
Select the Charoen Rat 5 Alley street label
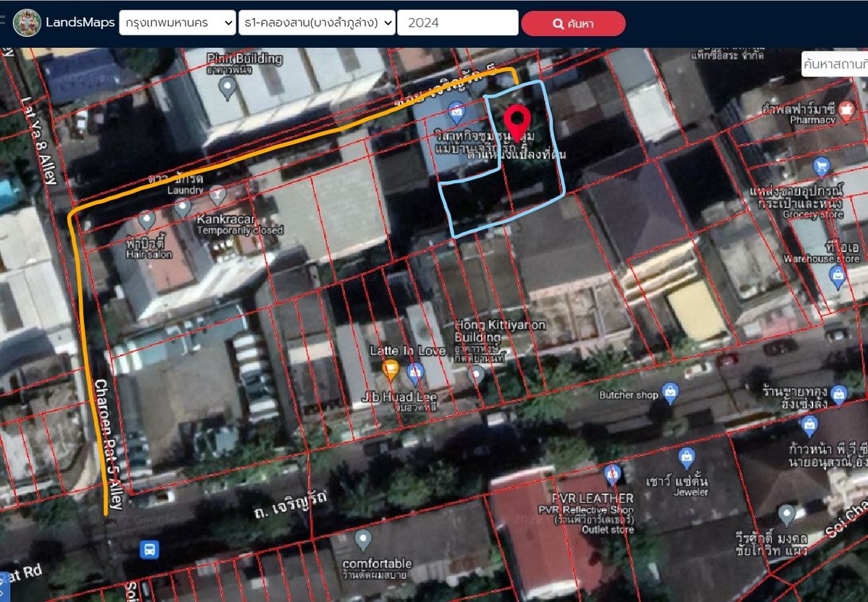coord(109,444)
